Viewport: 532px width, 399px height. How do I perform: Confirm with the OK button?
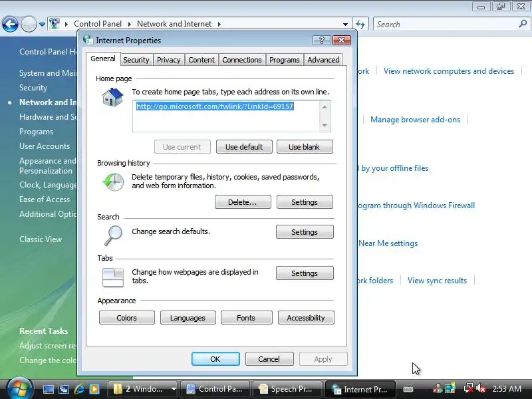coord(215,359)
